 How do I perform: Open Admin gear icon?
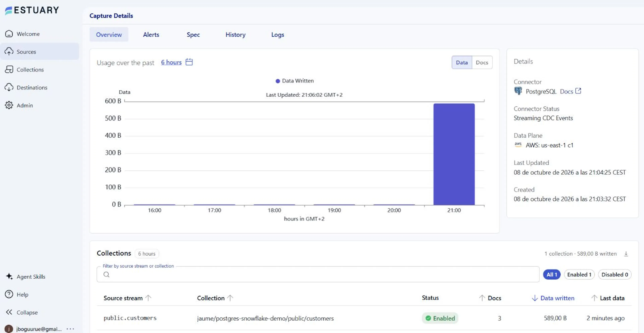click(9, 105)
